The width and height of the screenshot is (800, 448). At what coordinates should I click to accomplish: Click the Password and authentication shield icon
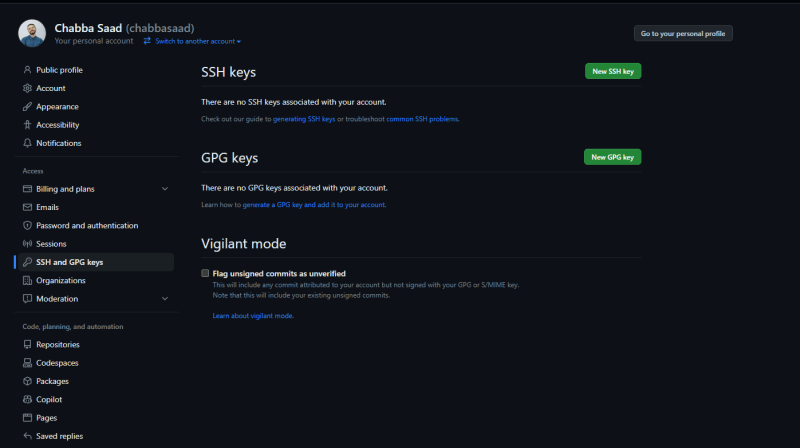click(x=27, y=226)
